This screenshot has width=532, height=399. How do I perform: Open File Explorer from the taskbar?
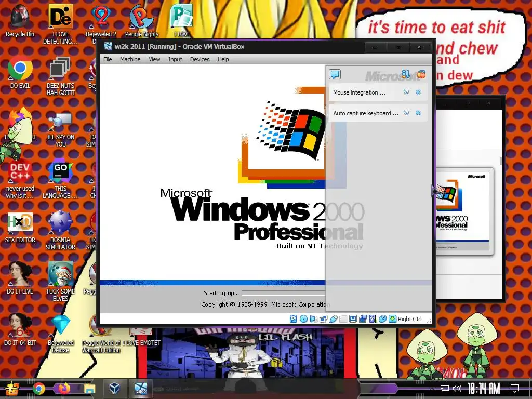point(89,389)
